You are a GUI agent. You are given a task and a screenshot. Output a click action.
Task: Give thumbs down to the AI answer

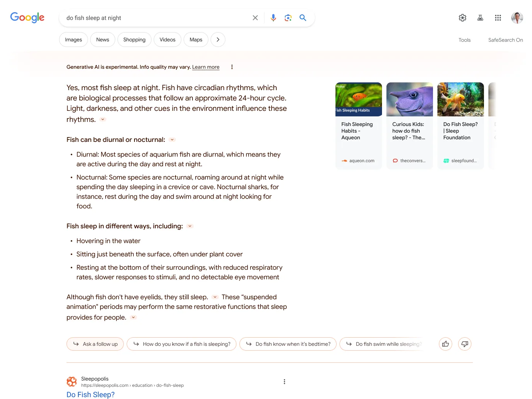pos(465,344)
